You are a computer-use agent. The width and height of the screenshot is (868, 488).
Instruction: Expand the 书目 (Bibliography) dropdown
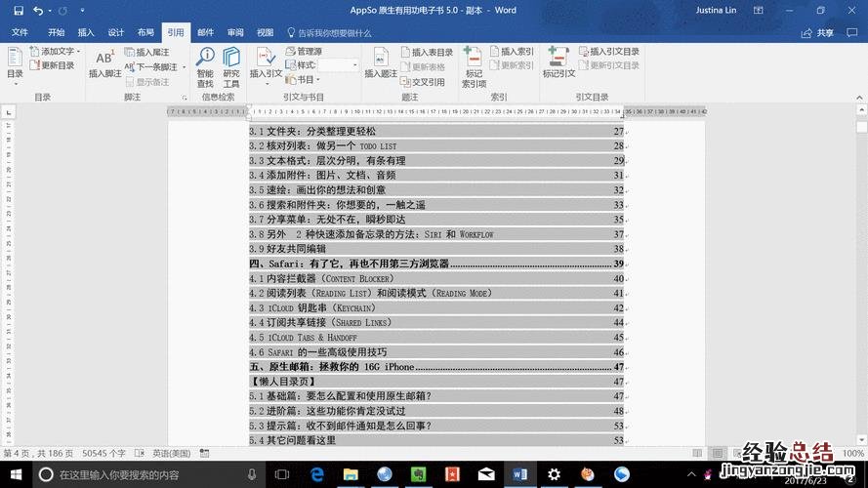pos(318,80)
